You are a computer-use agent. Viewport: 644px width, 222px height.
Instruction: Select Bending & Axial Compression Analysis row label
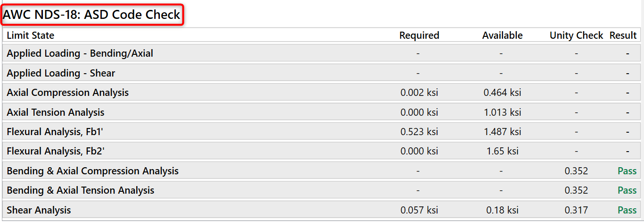(x=92, y=171)
